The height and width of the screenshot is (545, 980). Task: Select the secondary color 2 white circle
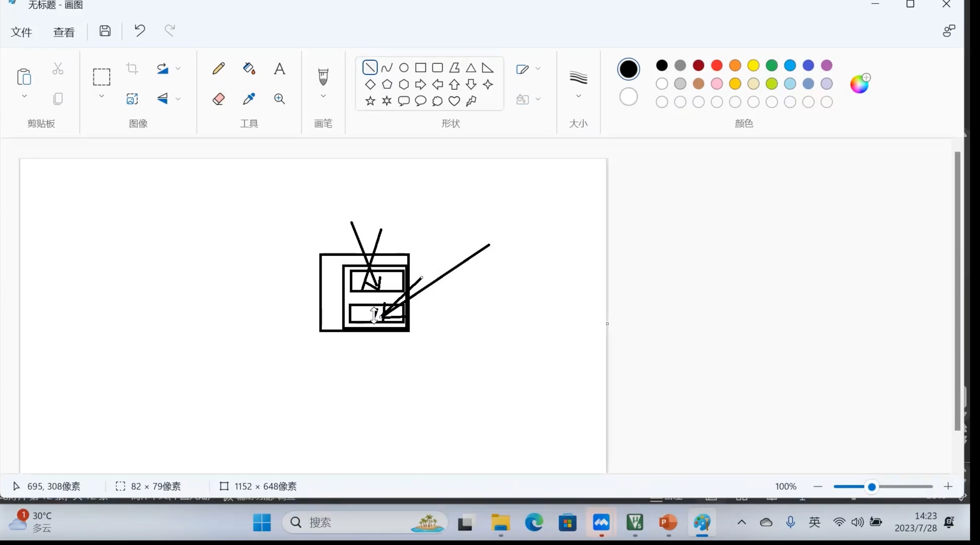coord(628,97)
